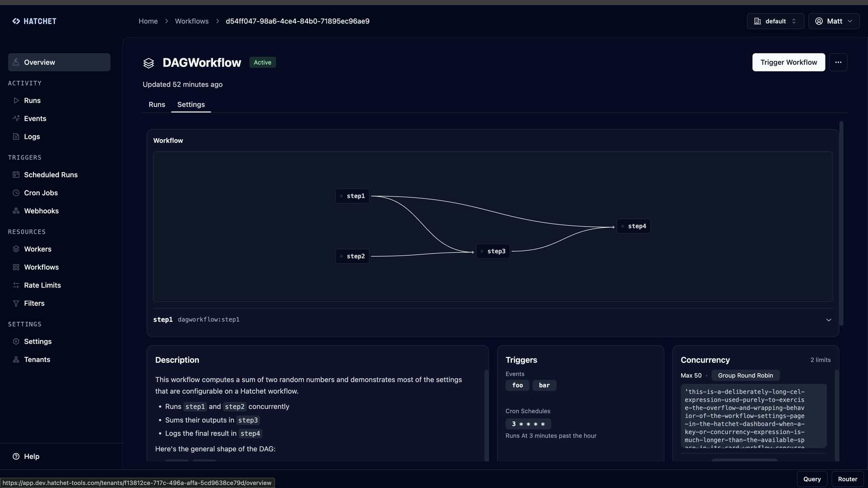Image resolution: width=868 pixels, height=488 pixels.
Task: Click the Group Round Robin badge
Action: [745, 375]
